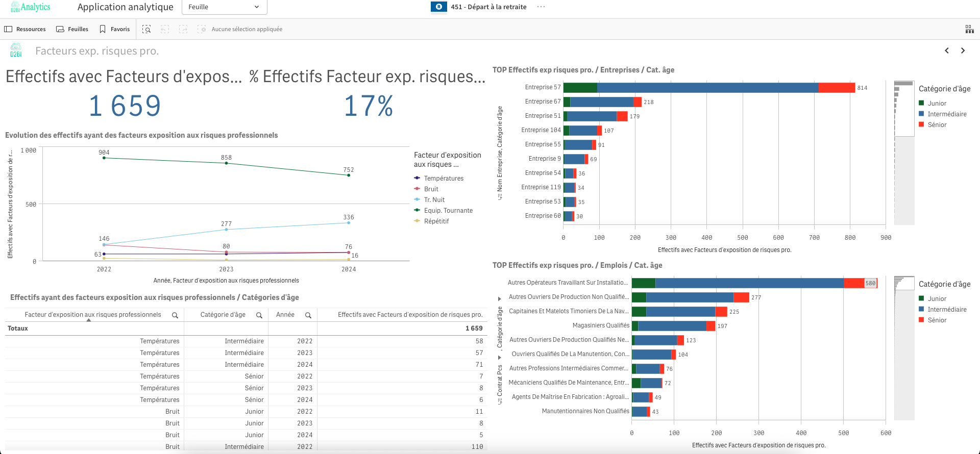Open the Favoris bookmarks
Image resolution: width=980 pixels, height=454 pixels.
point(115,29)
